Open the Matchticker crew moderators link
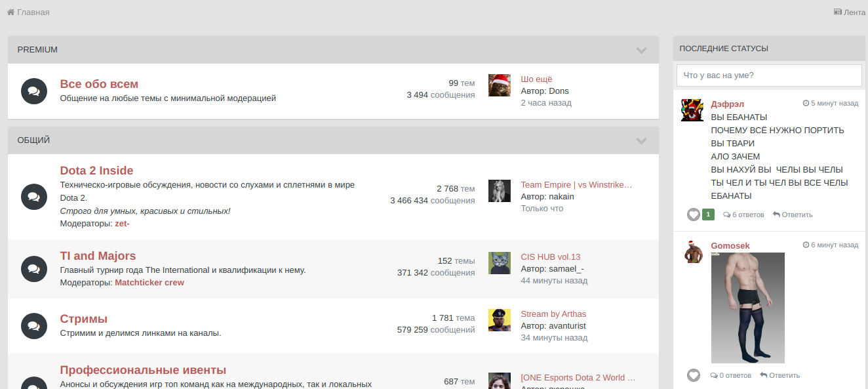The image size is (868, 389). coord(149,283)
